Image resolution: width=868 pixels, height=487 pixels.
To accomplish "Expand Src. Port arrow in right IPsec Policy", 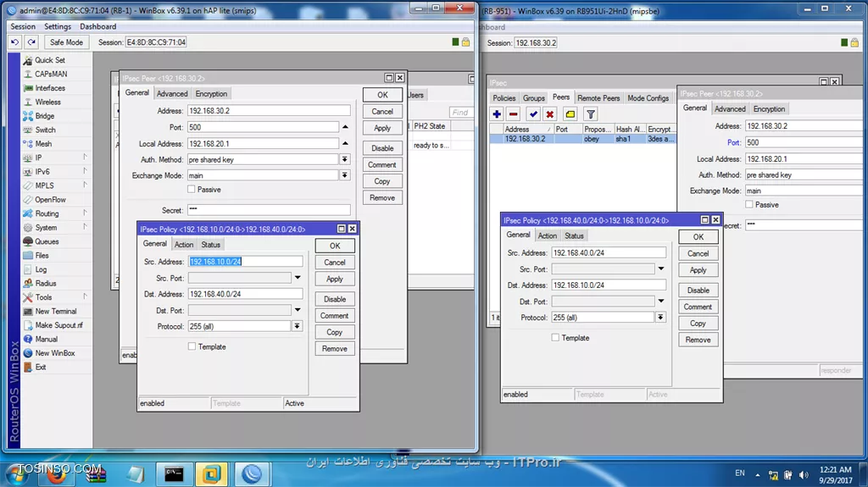I will [661, 269].
